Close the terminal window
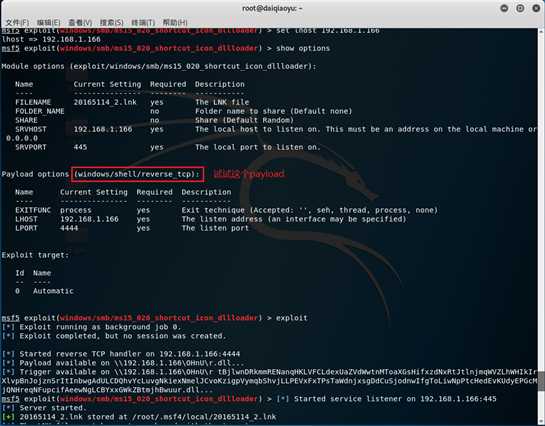Viewport: 545px width, 426px height. tap(536, 8)
